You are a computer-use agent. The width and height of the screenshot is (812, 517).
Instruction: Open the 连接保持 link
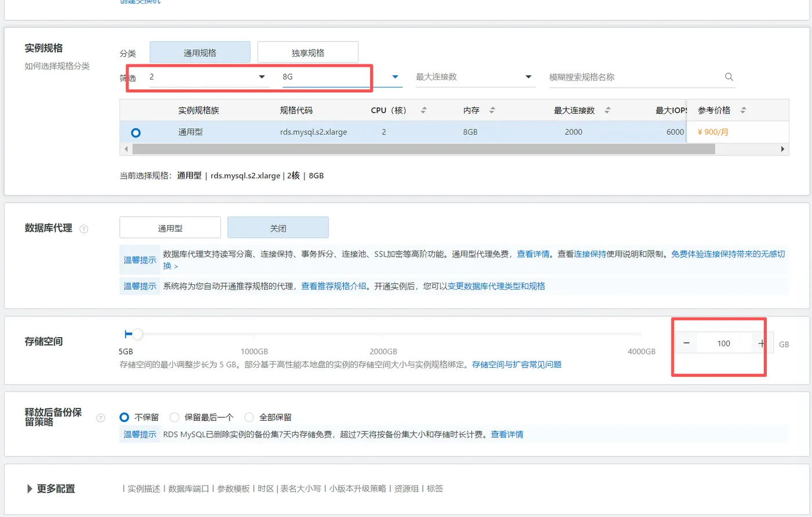[x=590, y=254]
